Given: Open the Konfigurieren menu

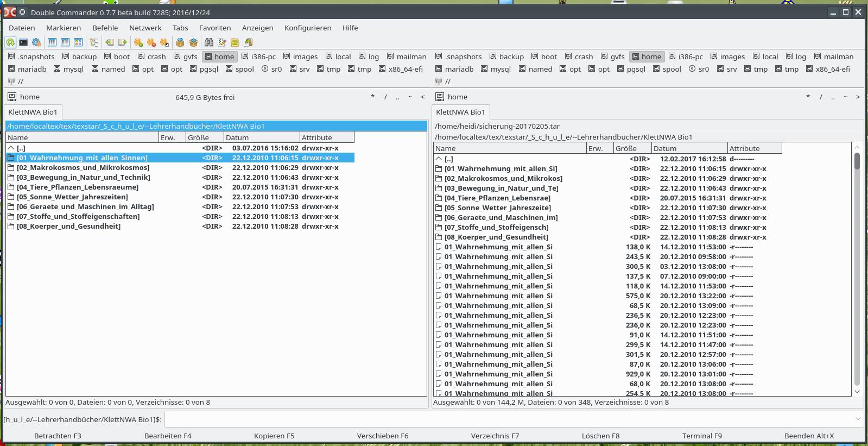Looking at the screenshot, I should click(307, 28).
